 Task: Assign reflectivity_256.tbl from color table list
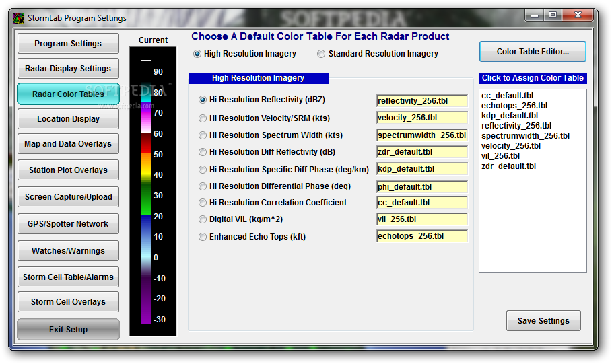[x=516, y=126]
